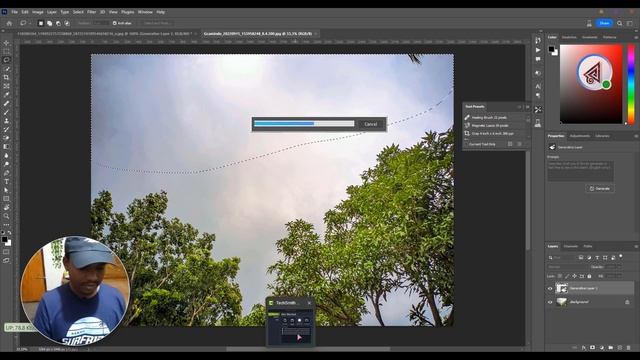Open the Window menu

pyautogui.click(x=145, y=12)
